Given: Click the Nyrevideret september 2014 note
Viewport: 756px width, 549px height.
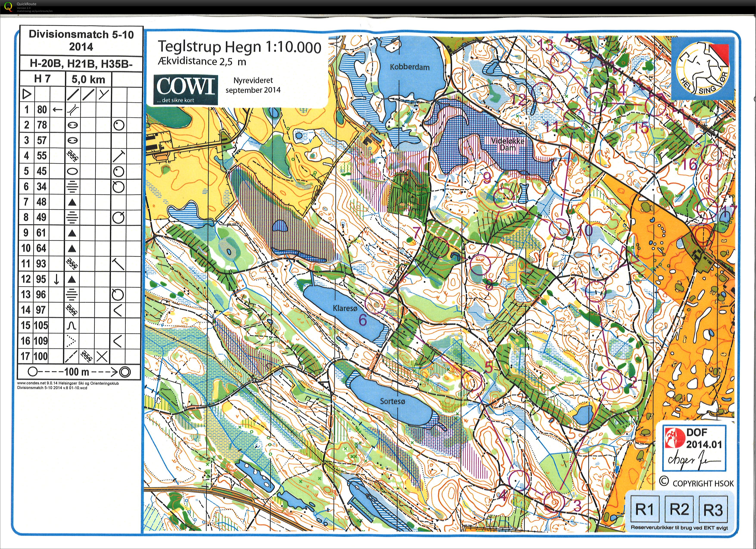Looking at the screenshot, I should 253,85.
